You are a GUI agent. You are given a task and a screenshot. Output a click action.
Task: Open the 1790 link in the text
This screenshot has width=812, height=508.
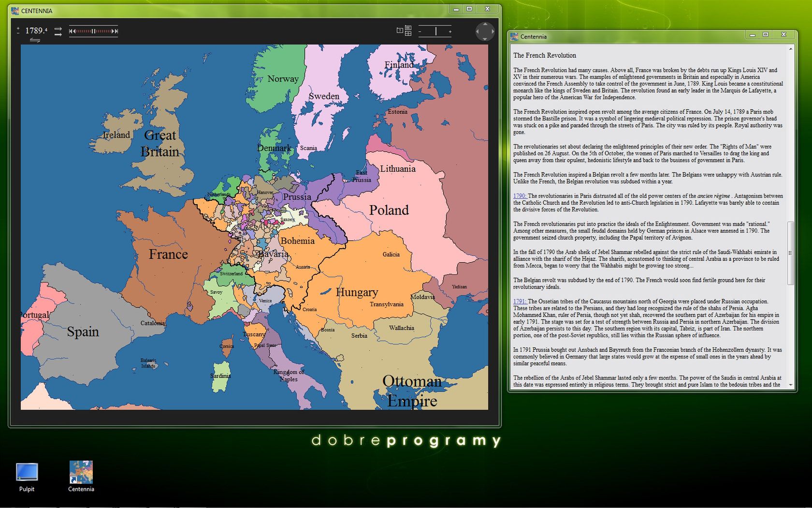(520, 196)
